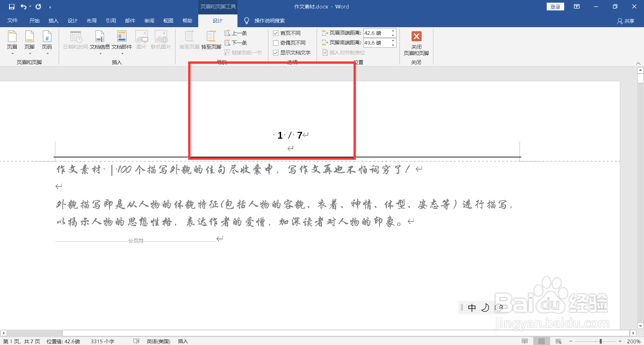Click the page number 1 / 7 in header

click(x=290, y=135)
